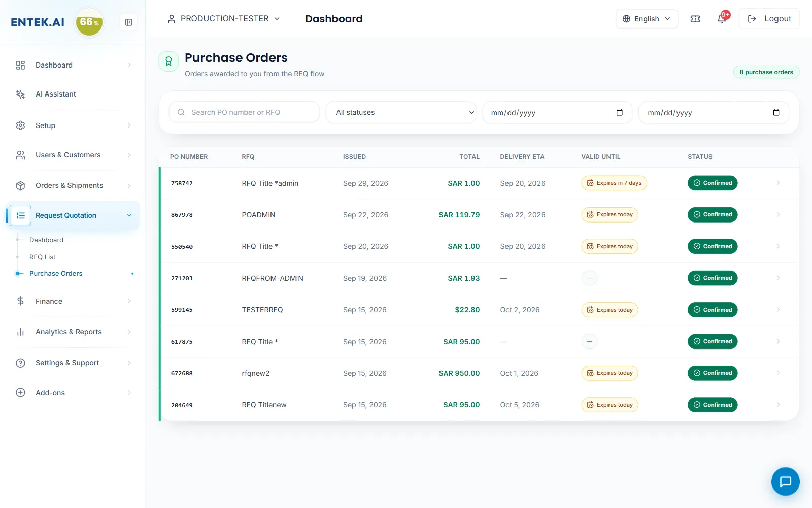Screen dimensions: 812x508
Task: Click the Analytics & Reports bar chart icon
Action: click(x=20, y=332)
